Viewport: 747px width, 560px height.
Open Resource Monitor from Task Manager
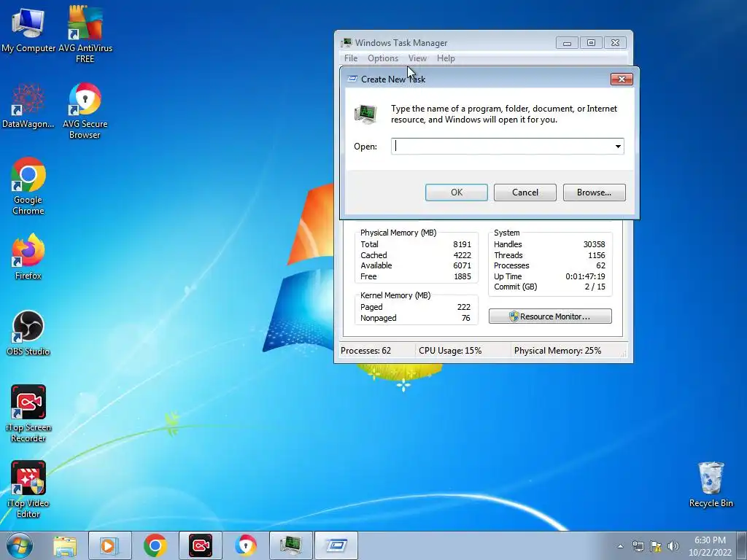tap(550, 316)
